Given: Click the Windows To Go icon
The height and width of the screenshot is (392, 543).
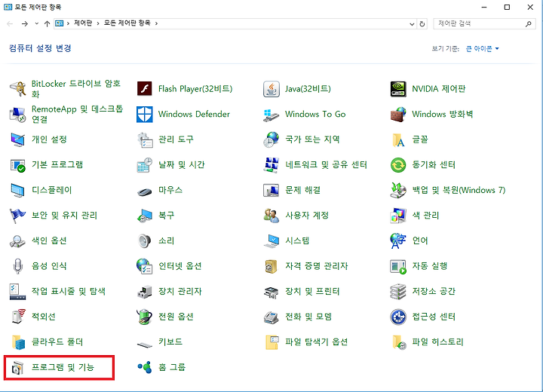Looking at the screenshot, I should coord(271,114).
